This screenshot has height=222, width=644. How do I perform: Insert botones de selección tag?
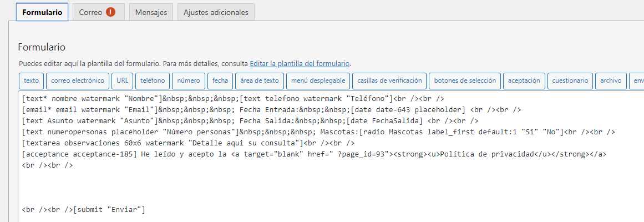tap(465, 81)
